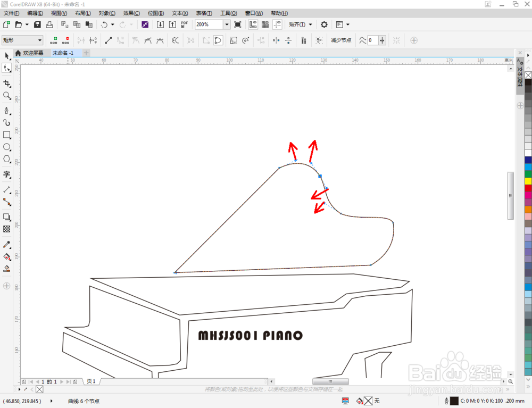532x408 pixels.
Task: Open the 效果(C) menu
Action: tap(131, 13)
